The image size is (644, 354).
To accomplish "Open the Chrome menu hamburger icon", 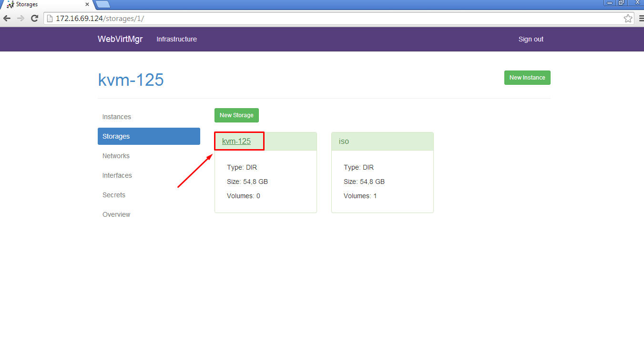I will [641, 19].
